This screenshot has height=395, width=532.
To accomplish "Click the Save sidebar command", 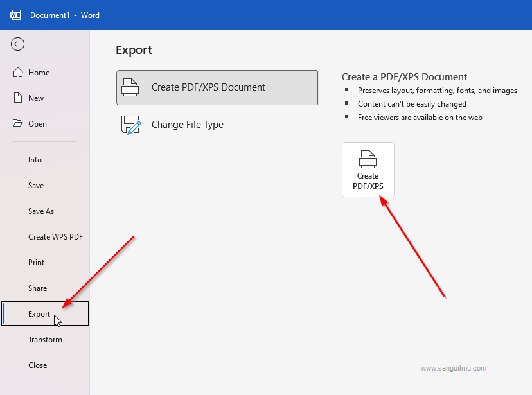I will [35, 185].
